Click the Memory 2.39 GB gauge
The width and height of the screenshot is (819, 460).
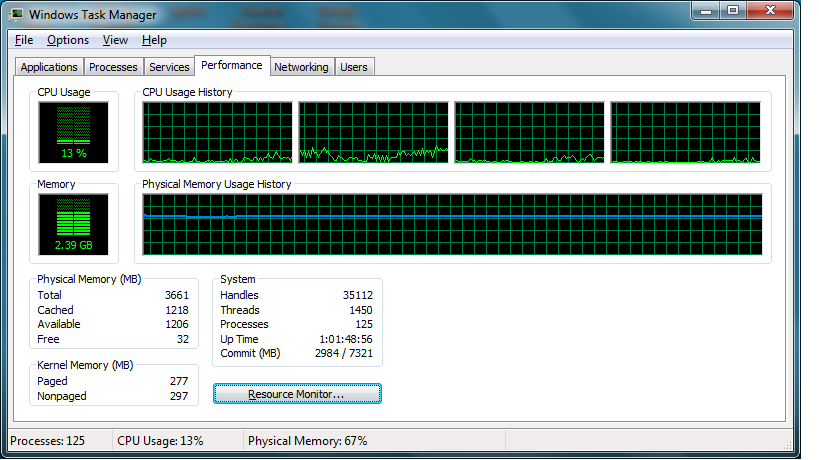click(x=74, y=225)
